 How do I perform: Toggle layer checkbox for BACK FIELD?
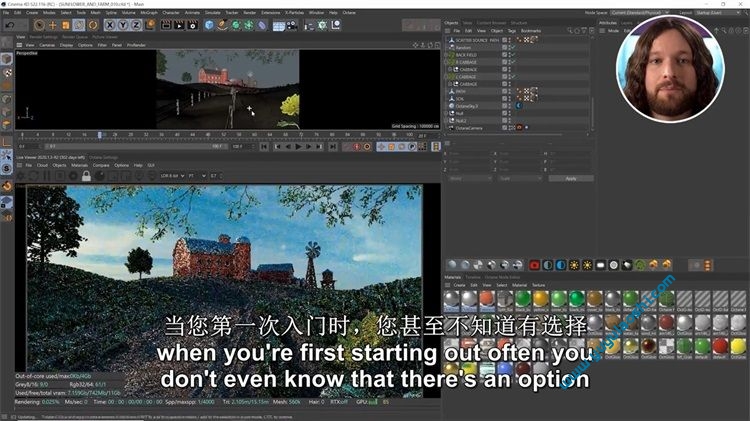click(504, 55)
